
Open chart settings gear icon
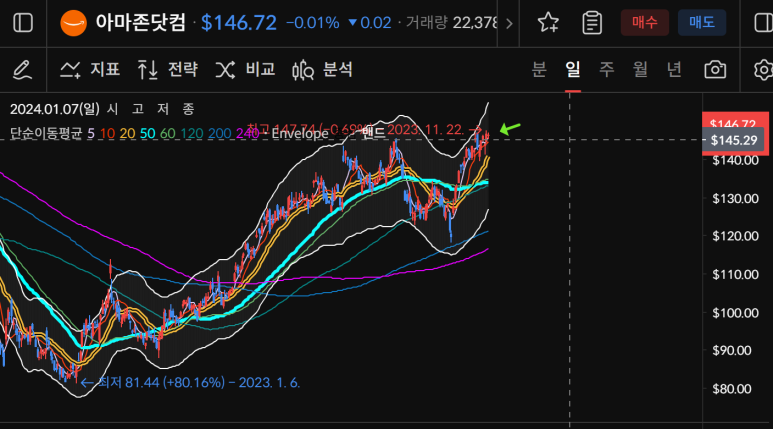763,70
